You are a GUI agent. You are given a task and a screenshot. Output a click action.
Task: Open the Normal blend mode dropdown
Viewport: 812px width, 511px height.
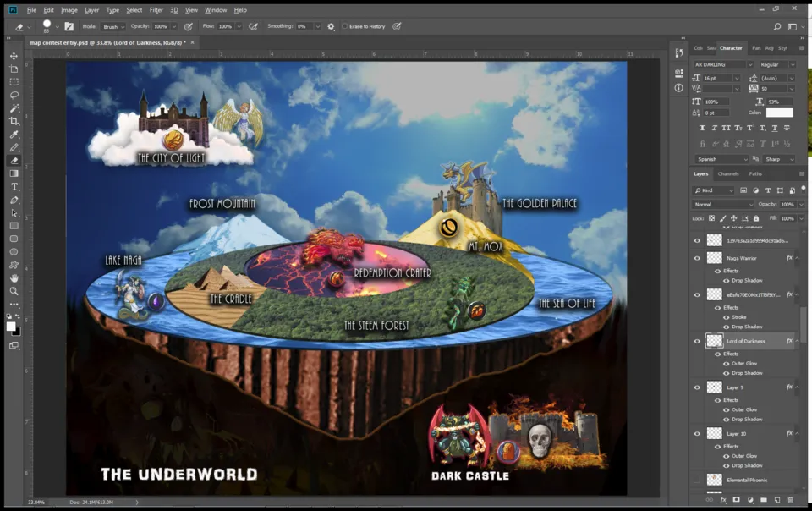pos(723,205)
